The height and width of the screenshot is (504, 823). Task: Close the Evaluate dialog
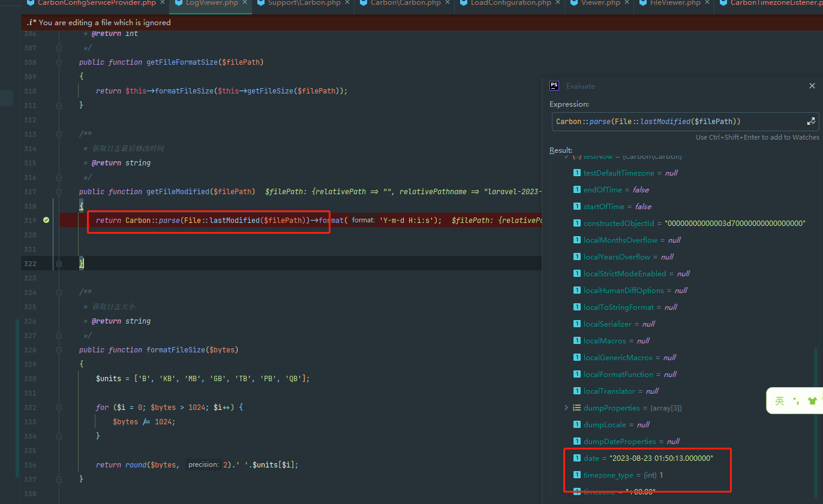(x=812, y=86)
